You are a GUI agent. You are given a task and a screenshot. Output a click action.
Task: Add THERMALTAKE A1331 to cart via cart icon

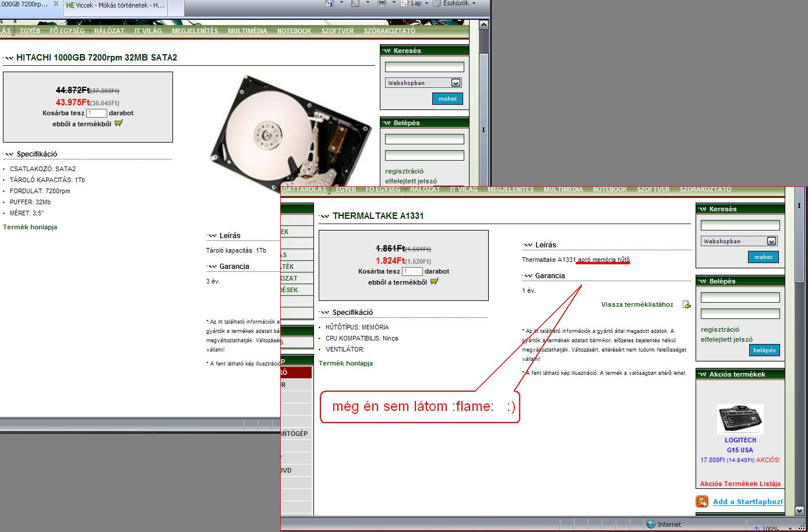point(434,282)
